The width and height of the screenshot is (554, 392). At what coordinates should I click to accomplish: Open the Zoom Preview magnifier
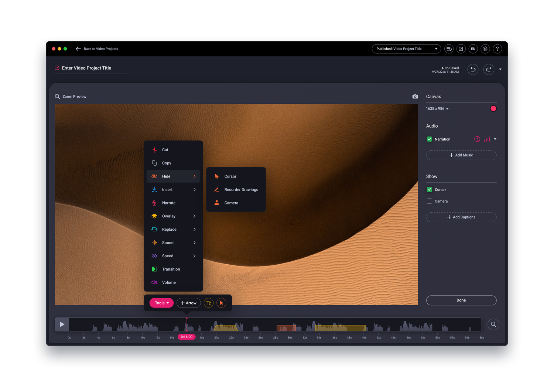point(57,96)
